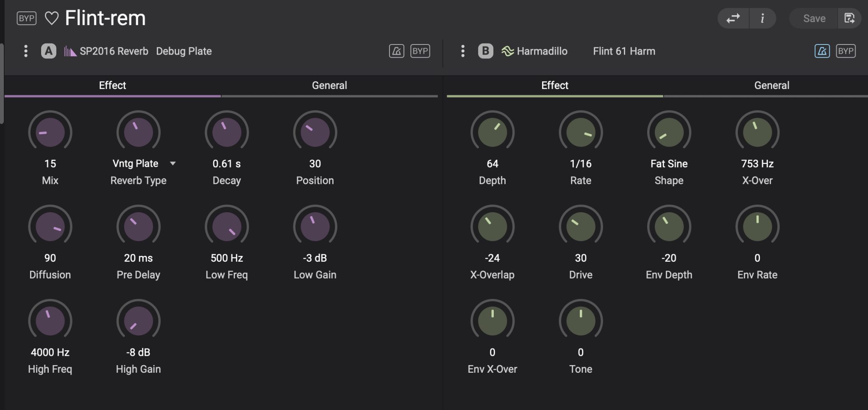Open the info 'i' button
The image size is (868, 410).
[762, 18]
